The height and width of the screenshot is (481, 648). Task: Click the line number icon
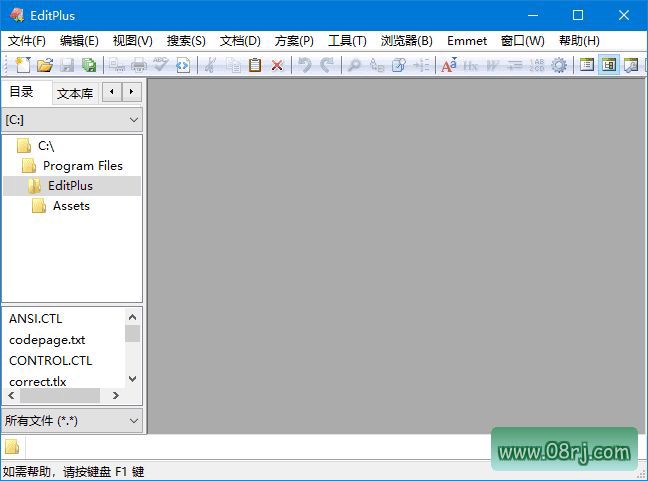(537, 65)
